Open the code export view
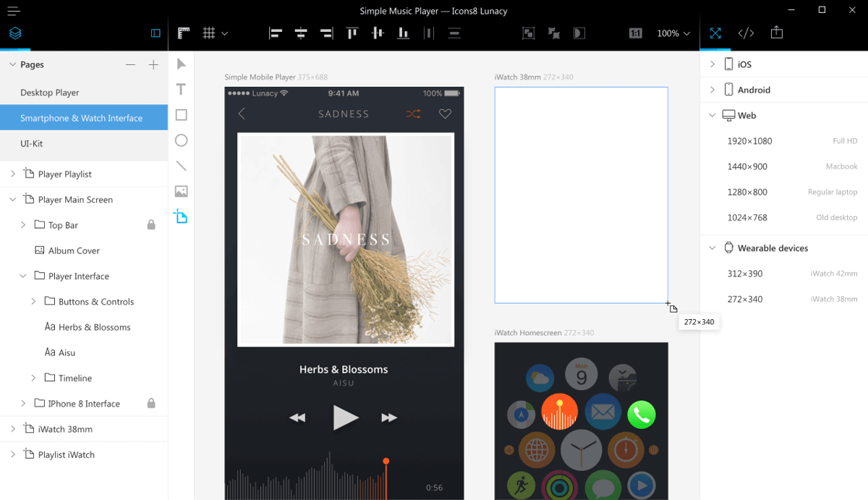The image size is (868, 500). pyautogui.click(x=746, y=33)
